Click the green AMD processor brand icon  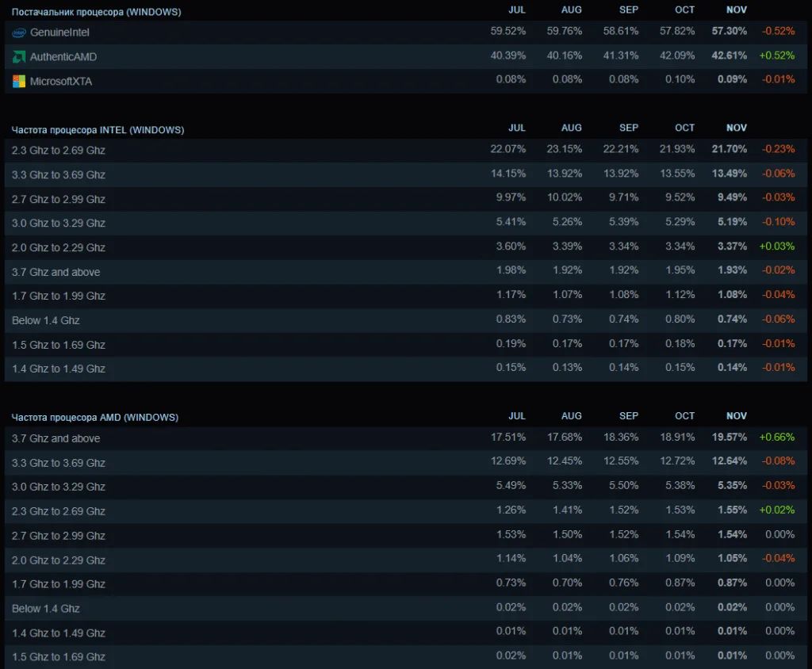point(17,56)
